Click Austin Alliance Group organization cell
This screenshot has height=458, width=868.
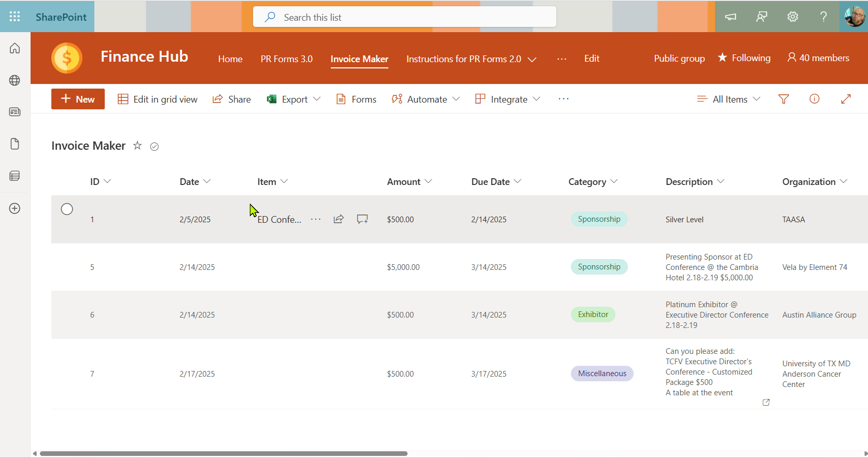[819, 315]
